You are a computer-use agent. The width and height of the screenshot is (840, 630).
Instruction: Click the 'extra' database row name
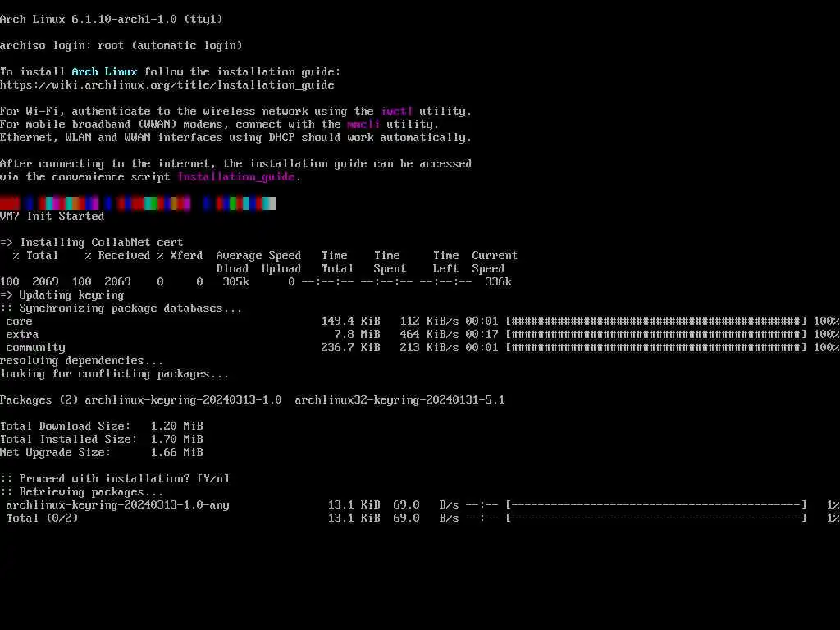click(22, 335)
